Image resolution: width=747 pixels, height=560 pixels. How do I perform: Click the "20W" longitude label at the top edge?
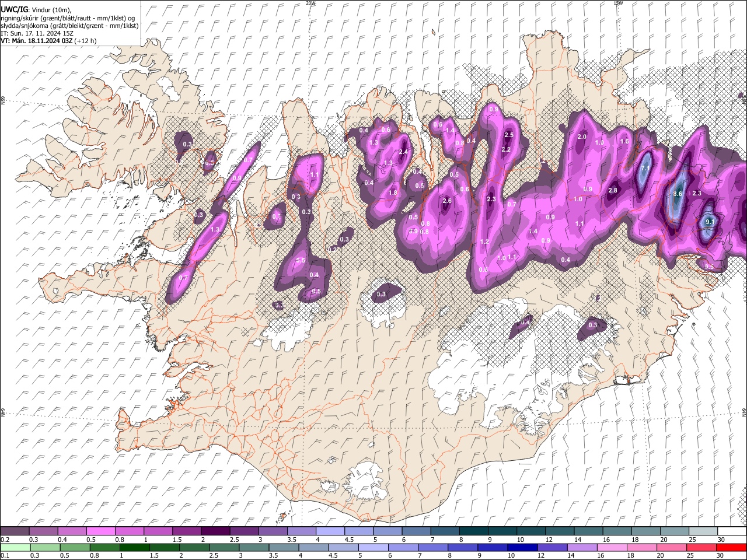[310, 3]
